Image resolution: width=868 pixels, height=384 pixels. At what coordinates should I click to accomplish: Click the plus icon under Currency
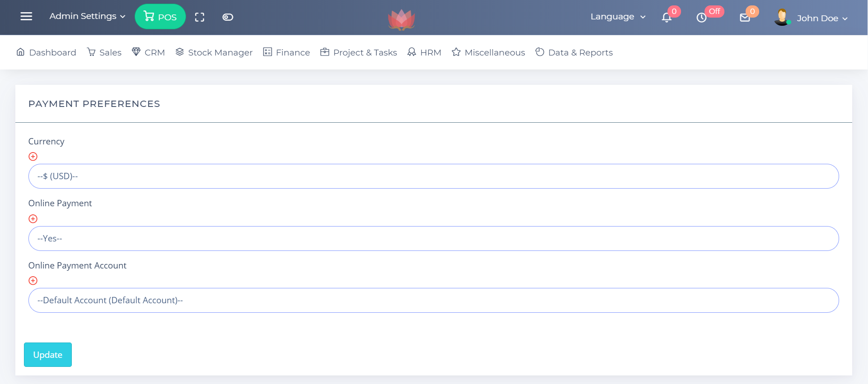(x=33, y=157)
